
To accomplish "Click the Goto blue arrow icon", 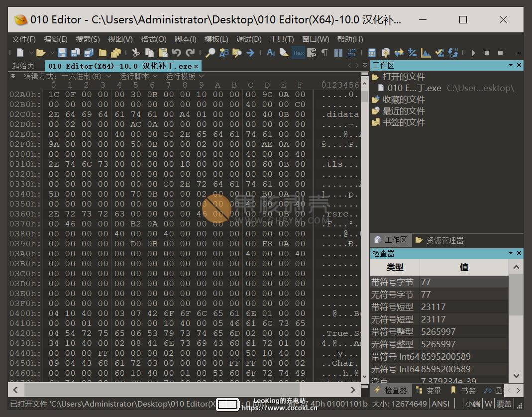I will point(250,53).
